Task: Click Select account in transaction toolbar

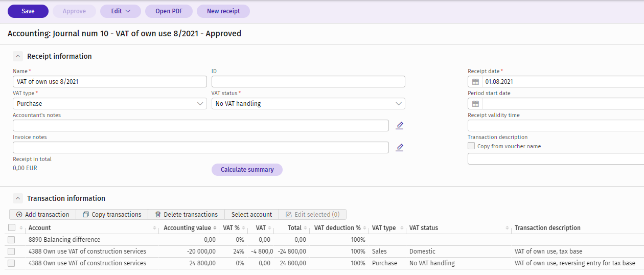Action: [x=251, y=215]
